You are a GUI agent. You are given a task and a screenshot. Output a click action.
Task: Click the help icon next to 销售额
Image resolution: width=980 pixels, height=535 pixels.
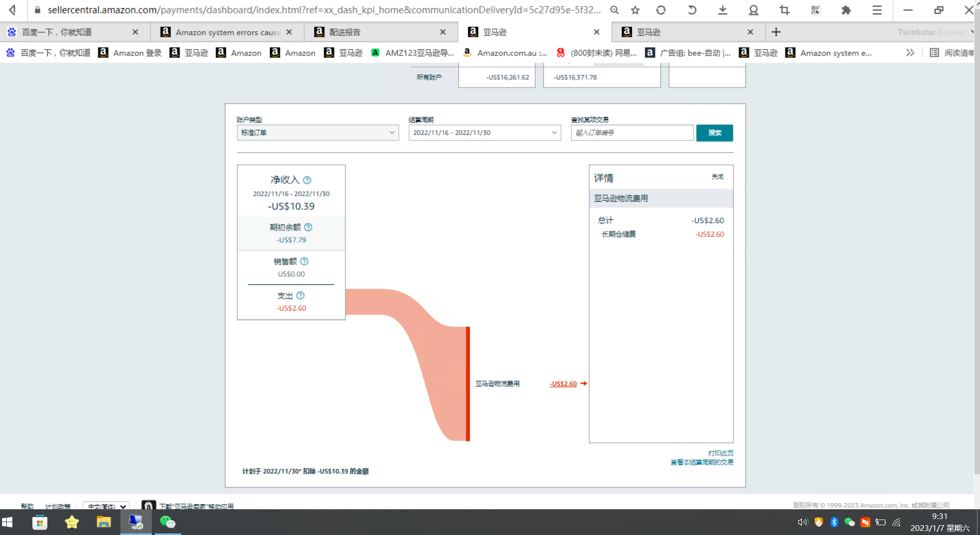[304, 262]
